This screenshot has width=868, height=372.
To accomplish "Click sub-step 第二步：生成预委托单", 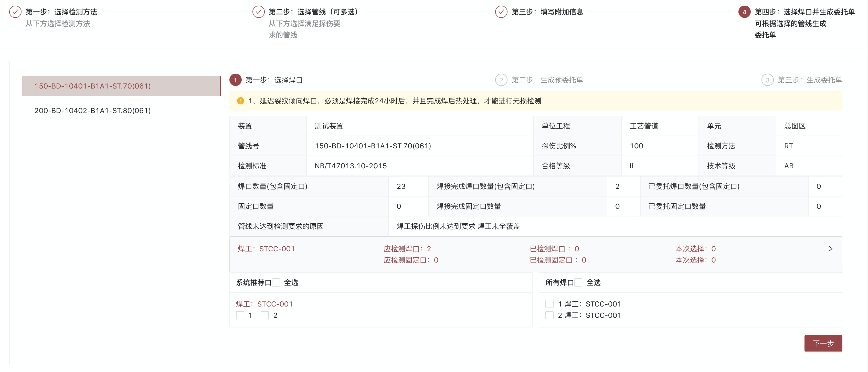I will 547,80.
